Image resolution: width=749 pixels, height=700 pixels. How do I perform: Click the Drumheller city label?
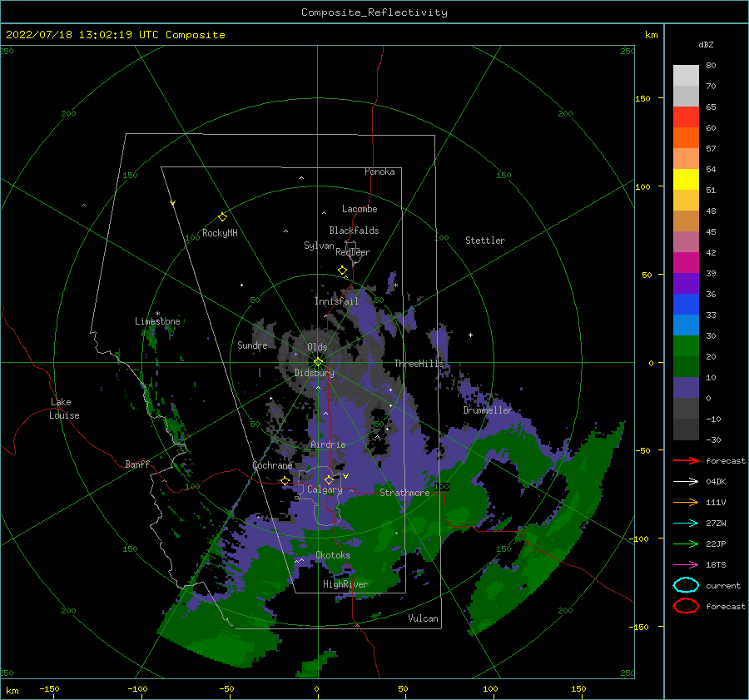[x=488, y=410]
